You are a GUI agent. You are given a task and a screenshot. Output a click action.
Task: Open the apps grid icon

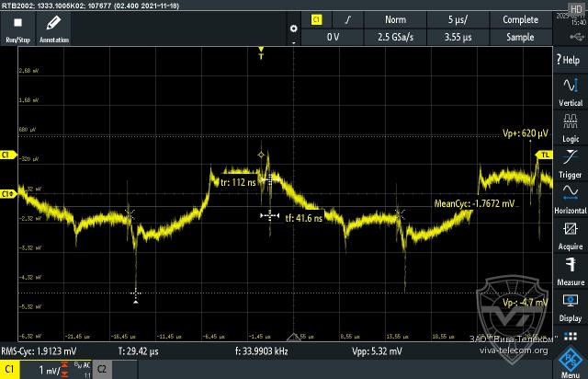tap(571, 336)
